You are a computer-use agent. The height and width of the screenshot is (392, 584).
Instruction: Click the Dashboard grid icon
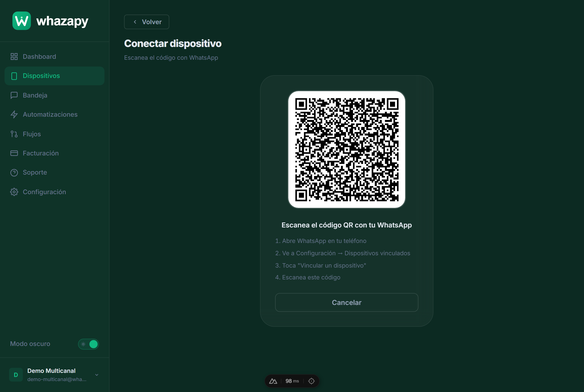[14, 57]
